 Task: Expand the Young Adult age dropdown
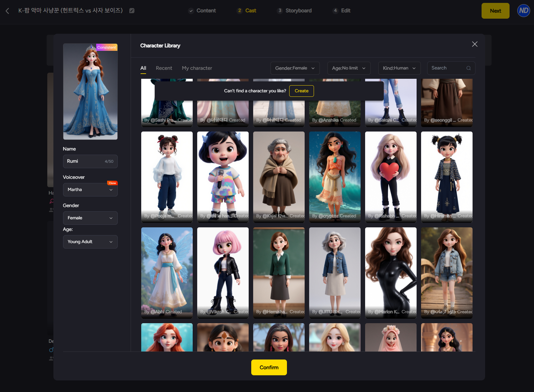[90, 242]
